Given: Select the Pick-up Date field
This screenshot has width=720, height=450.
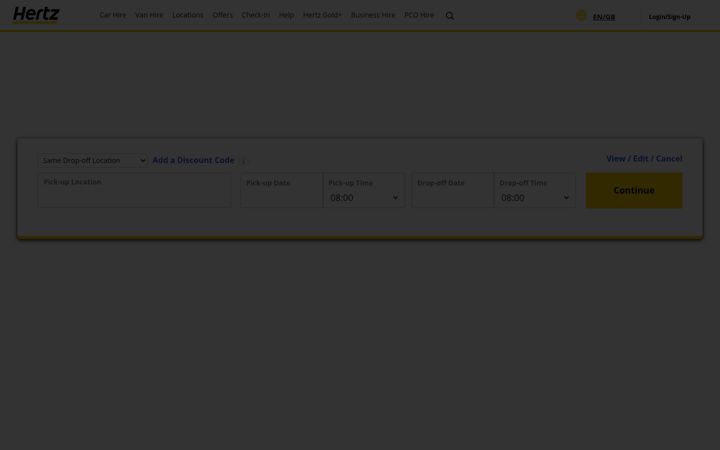Looking at the screenshot, I should [x=281, y=190].
